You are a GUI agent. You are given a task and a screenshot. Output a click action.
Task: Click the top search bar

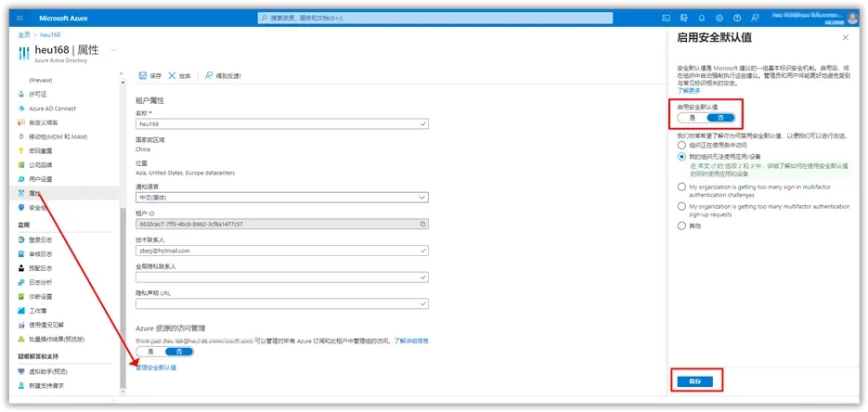click(x=435, y=19)
